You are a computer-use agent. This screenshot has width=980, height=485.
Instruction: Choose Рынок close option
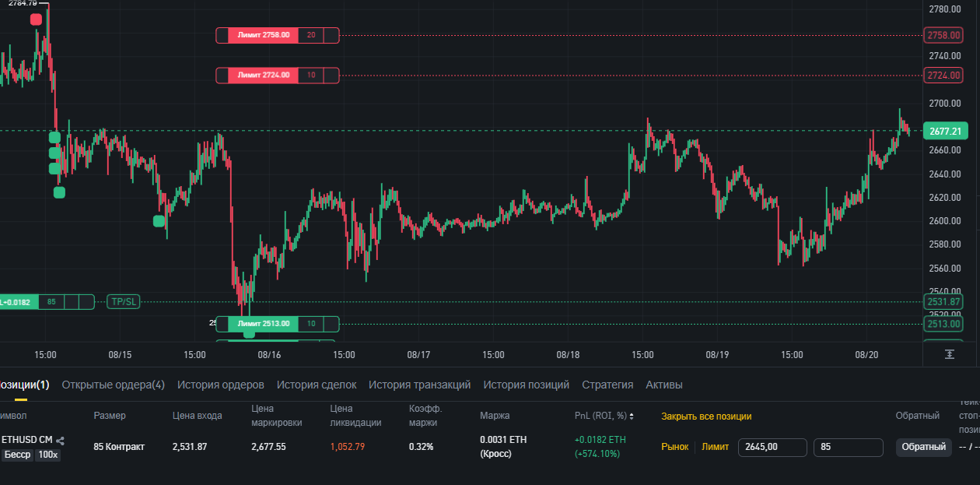675,447
